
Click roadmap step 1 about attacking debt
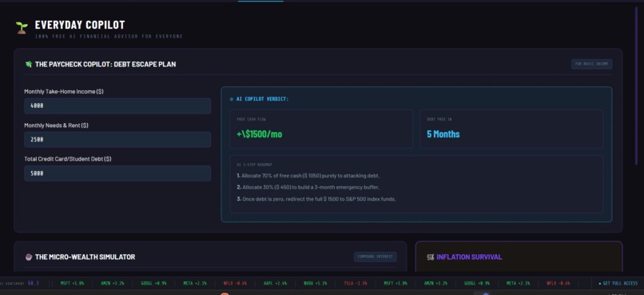pyautogui.click(x=308, y=176)
